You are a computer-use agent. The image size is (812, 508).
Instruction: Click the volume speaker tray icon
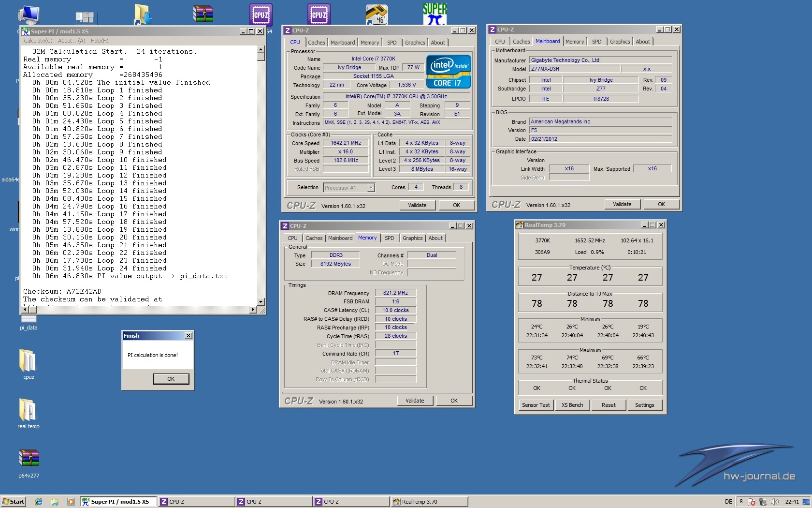point(775,502)
